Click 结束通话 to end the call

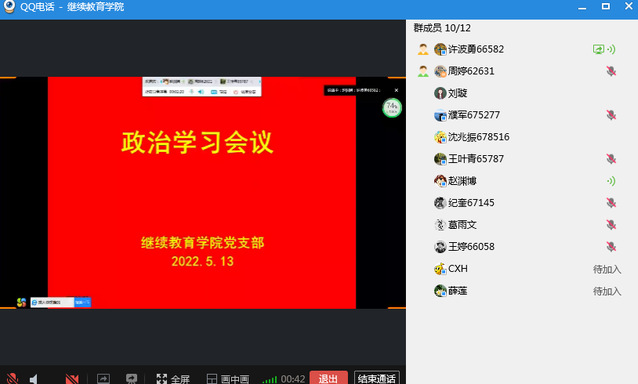click(x=377, y=378)
